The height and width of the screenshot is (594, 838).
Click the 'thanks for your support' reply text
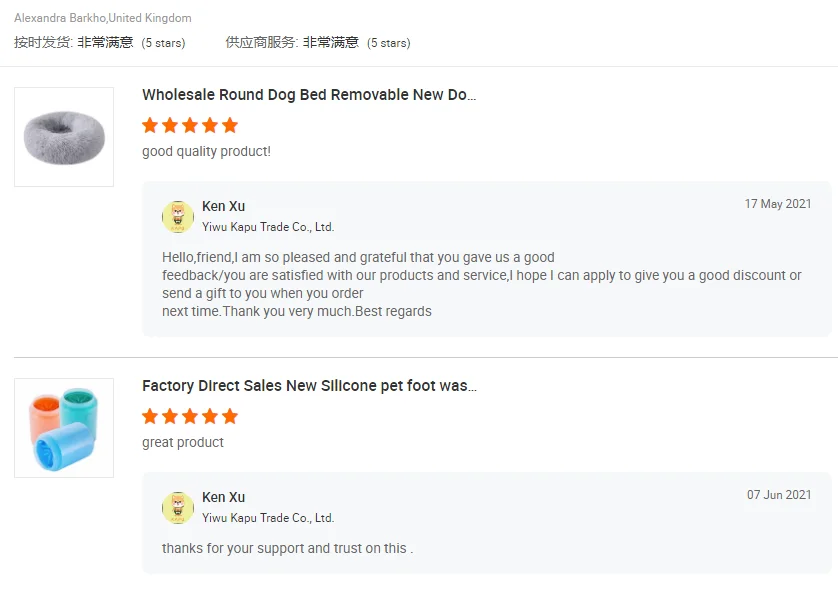coord(287,548)
